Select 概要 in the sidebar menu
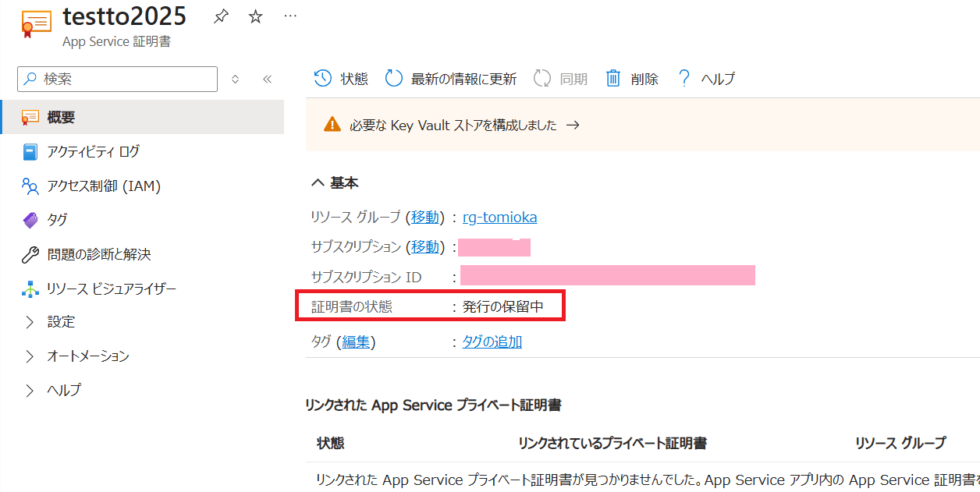This screenshot has height=492, width=980. [61, 118]
